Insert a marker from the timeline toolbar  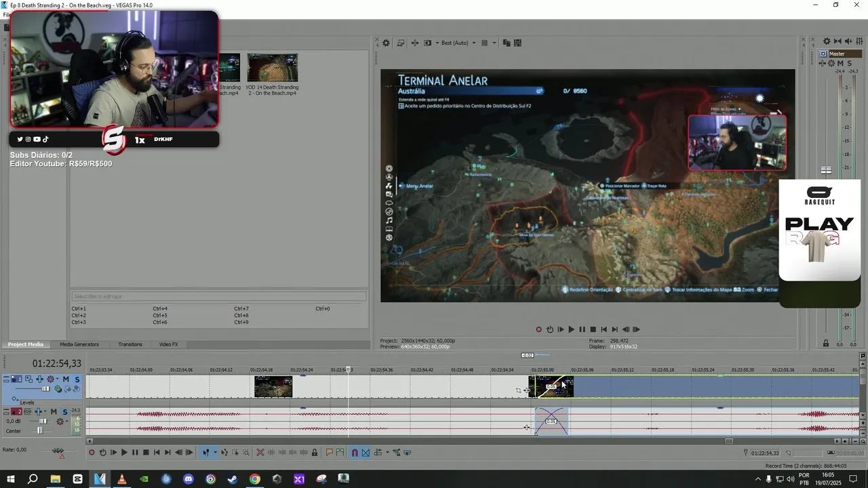click(x=329, y=452)
